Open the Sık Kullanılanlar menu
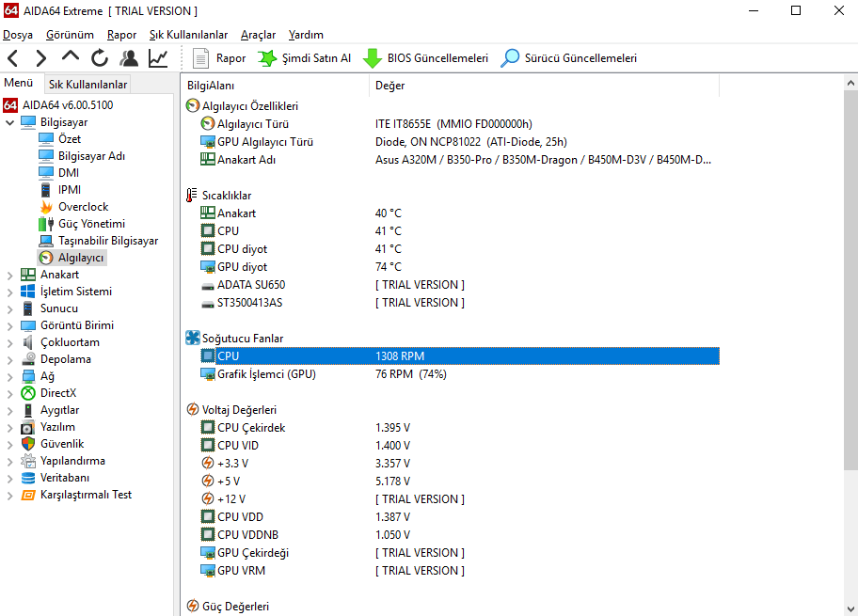The height and width of the screenshot is (616, 858). point(188,35)
